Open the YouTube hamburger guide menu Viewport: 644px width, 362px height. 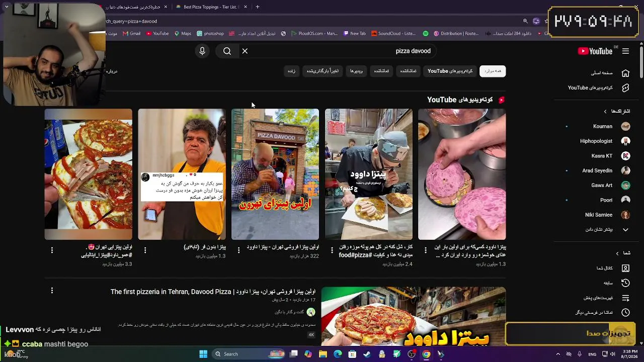pyautogui.click(x=625, y=51)
